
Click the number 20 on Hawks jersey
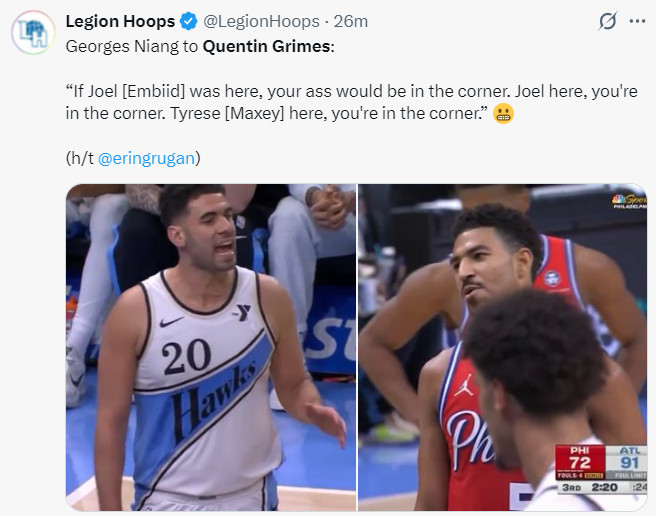[187, 356]
